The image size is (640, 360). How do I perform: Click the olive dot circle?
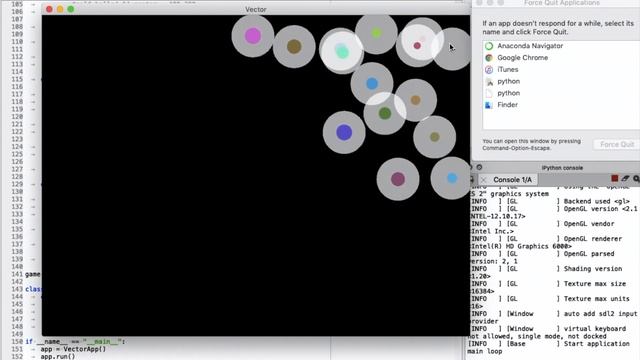point(435,137)
